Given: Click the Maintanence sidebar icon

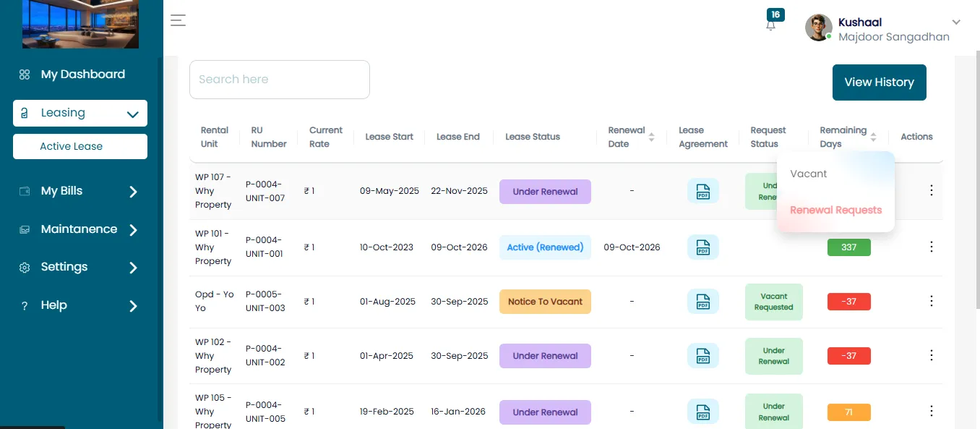Looking at the screenshot, I should click(x=25, y=229).
